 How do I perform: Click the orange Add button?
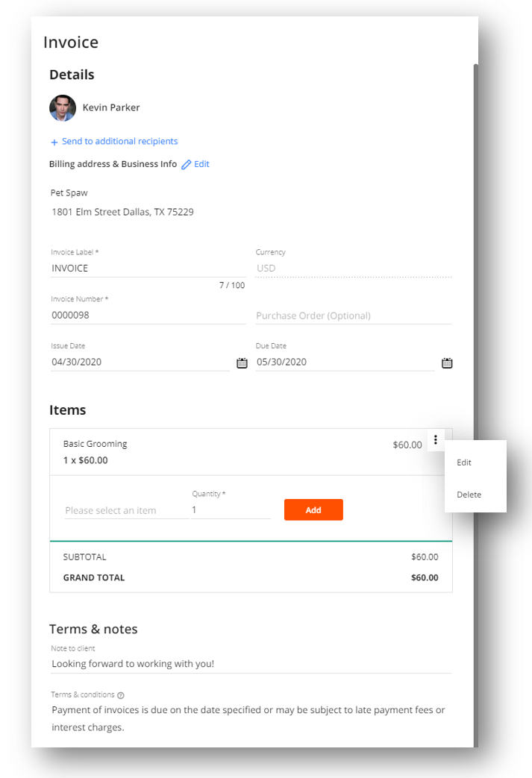click(x=313, y=509)
